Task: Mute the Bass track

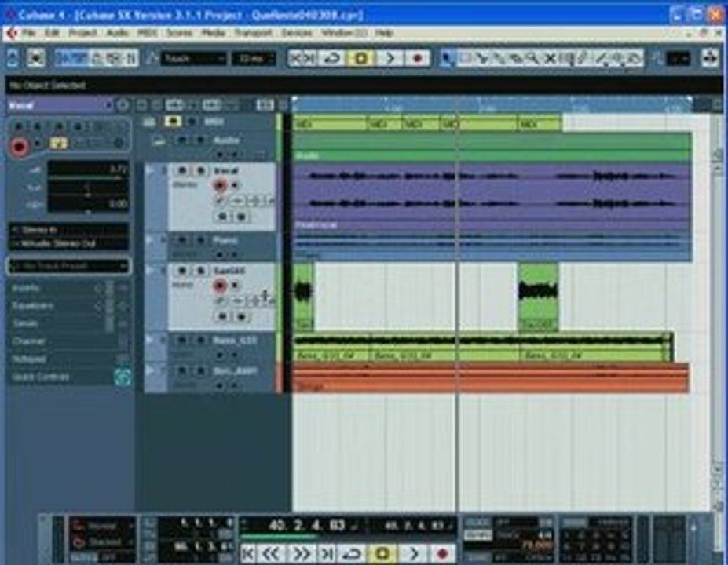Action: click(x=182, y=341)
